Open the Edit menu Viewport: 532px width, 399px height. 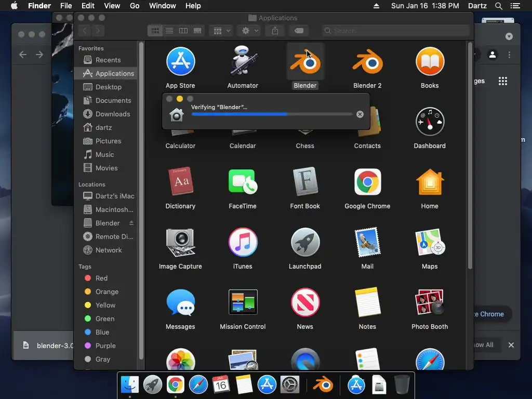coord(88,6)
